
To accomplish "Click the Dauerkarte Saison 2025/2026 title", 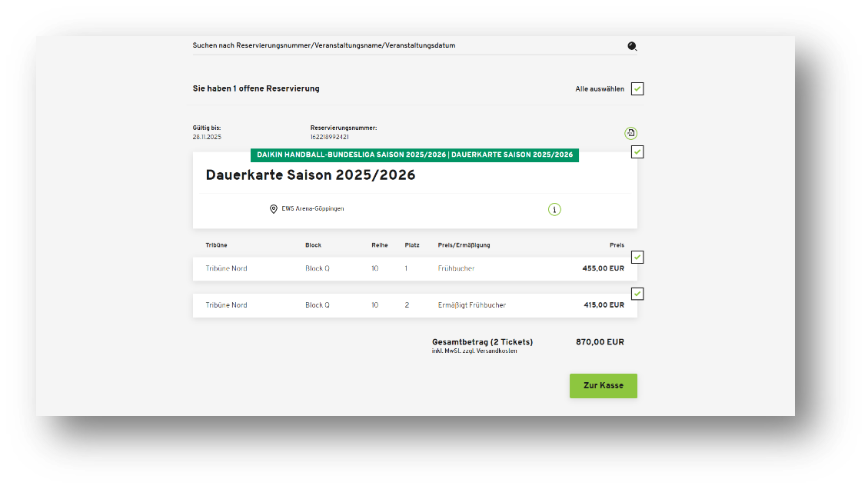I will tap(311, 175).
